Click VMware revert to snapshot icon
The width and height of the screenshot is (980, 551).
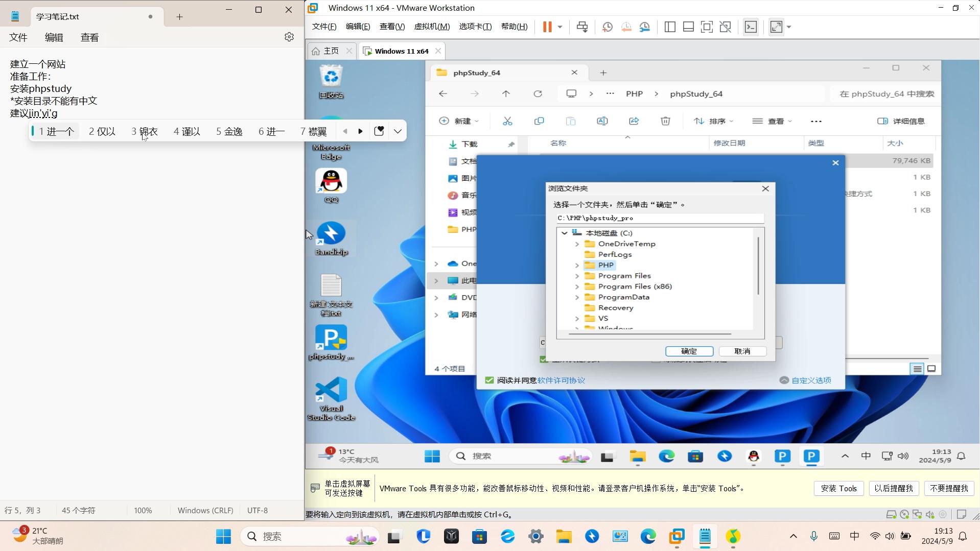(626, 27)
